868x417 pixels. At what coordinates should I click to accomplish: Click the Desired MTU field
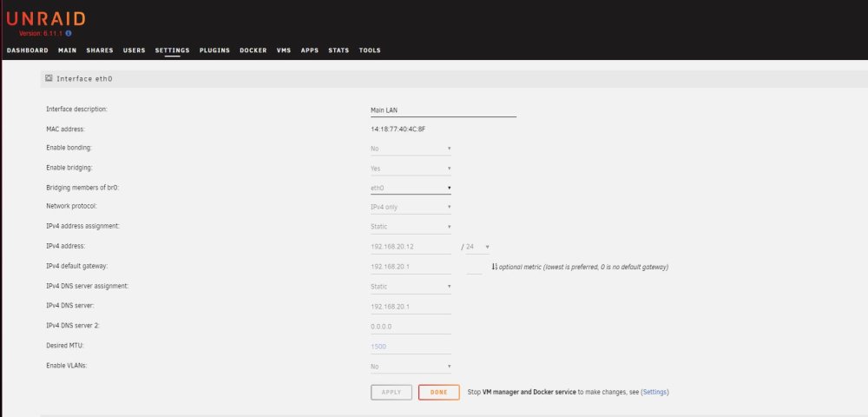[x=411, y=346]
